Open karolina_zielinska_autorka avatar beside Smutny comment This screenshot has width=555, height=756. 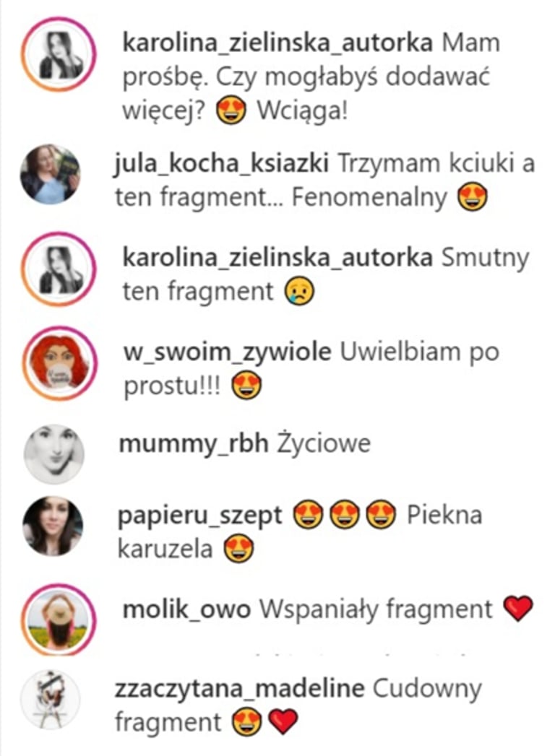(x=59, y=269)
